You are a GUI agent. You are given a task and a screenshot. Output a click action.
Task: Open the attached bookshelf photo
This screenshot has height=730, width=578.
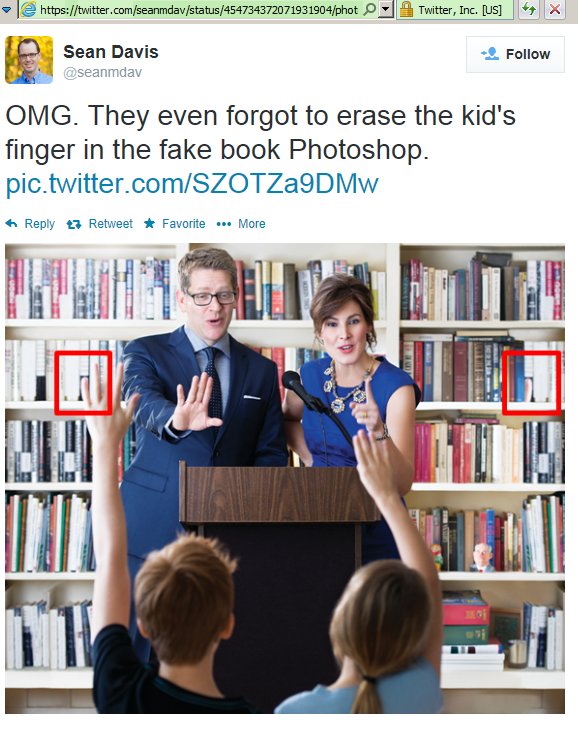pos(285,478)
